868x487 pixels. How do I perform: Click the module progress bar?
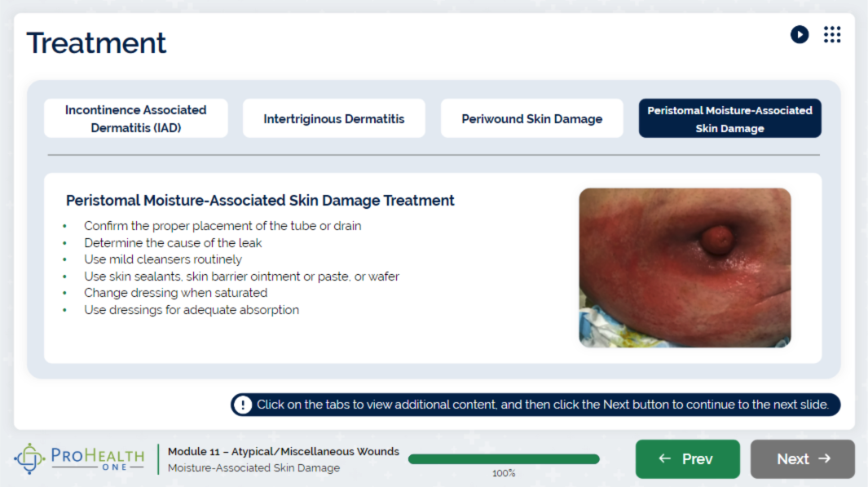pos(504,458)
